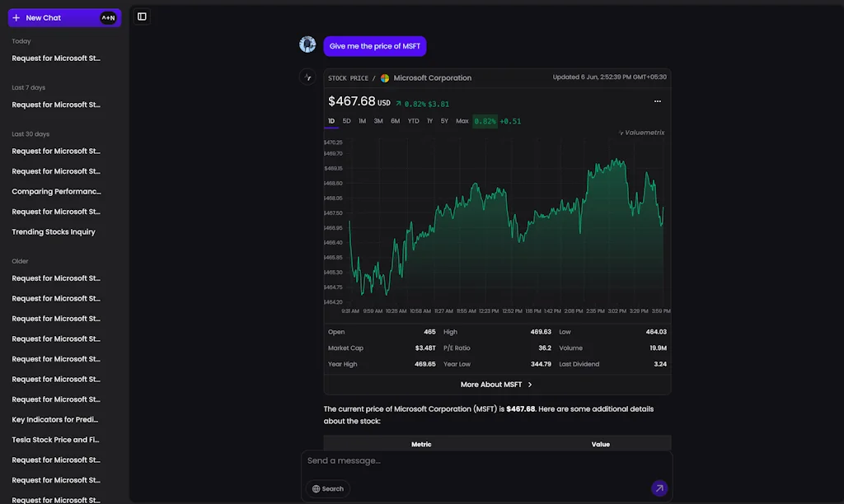The height and width of the screenshot is (504, 844).
Task: Expand More About MSFT details
Action: [x=496, y=384]
